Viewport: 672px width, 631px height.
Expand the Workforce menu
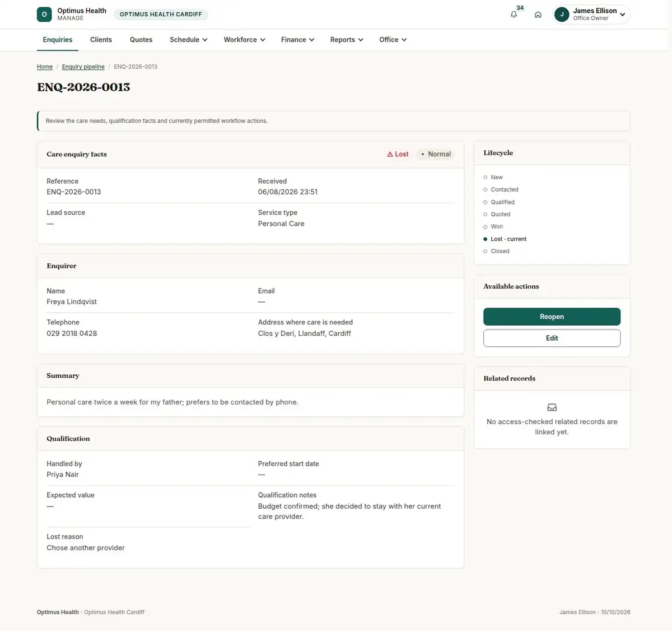(x=245, y=40)
